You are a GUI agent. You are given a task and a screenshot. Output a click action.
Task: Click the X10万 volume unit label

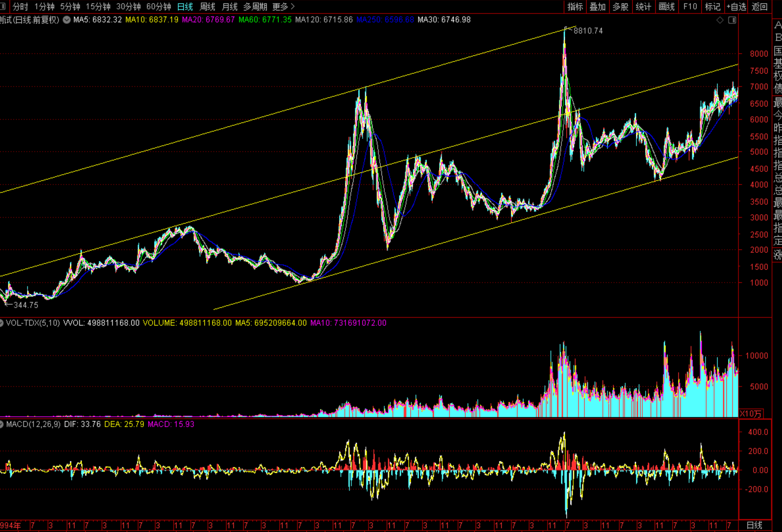pyautogui.click(x=751, y=414)
